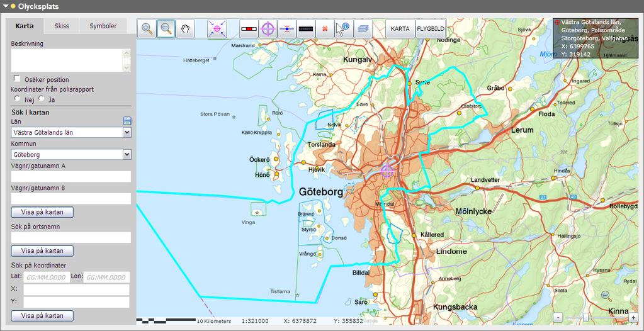This screenshot has width=644, height=331.
Task: Click the Bollebygd label on the map
Action: coord(623,206)
